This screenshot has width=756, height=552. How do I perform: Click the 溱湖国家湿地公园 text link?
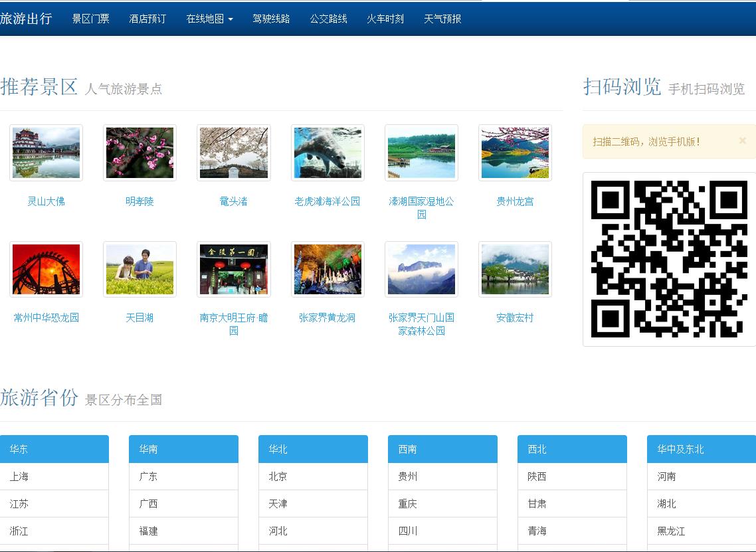pyautogui.click(x=421, y=208)
